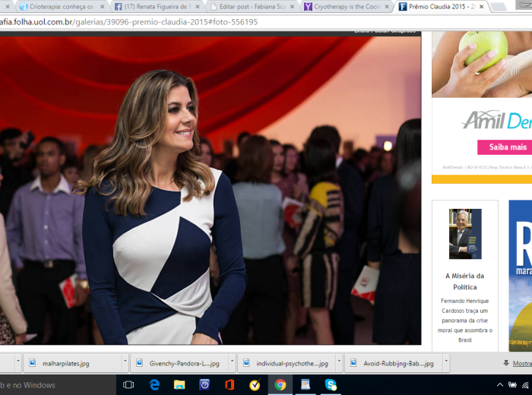Open File Explorer from the taskbar
The image size is (532, 395).
coord(179,385)
